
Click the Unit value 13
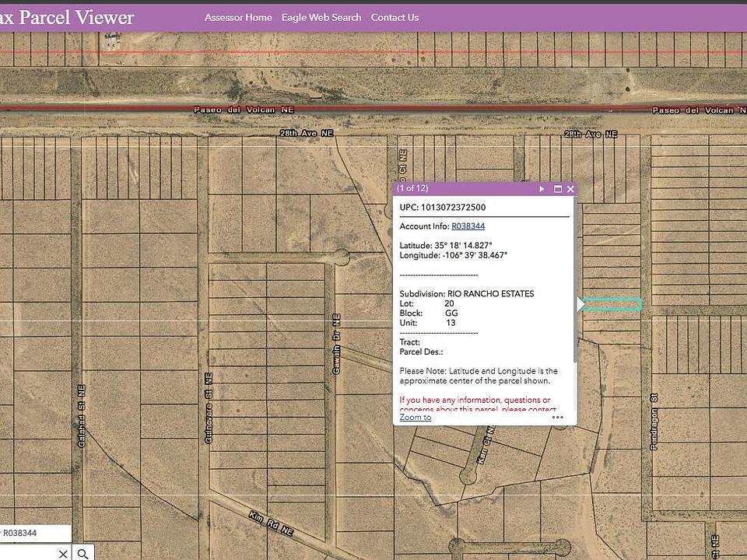click(x=451, y=322)
